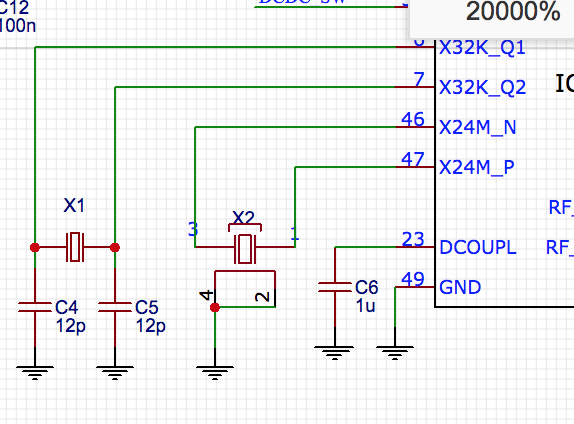Click pin number 47 on the IC
The height and width of the screenshot is (424, 574).
tap(413, 159)
